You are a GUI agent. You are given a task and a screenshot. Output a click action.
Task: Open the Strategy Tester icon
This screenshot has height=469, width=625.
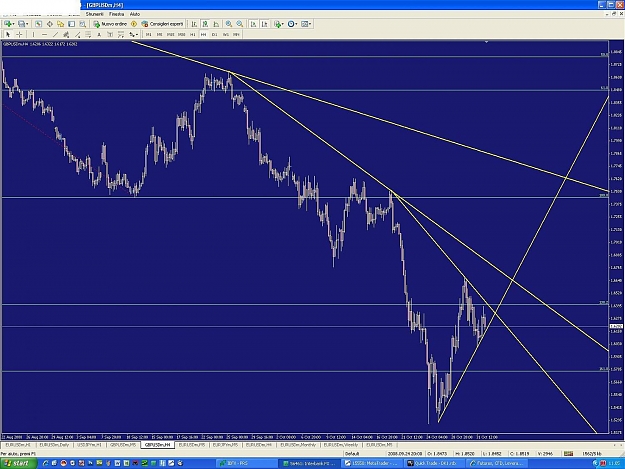[83, 24]
